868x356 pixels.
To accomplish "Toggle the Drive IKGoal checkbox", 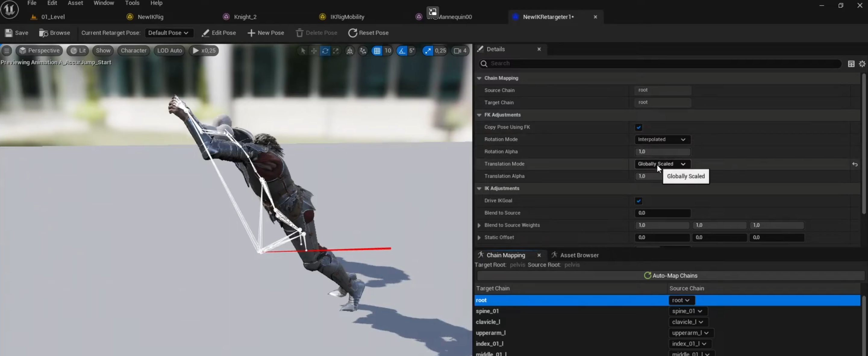I will click(x=638, y=201).
